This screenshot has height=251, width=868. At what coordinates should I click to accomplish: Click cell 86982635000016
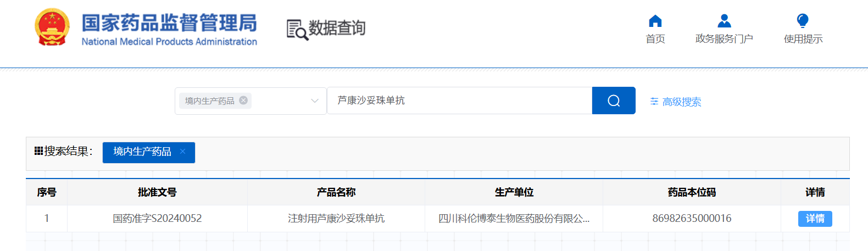[692, 219]
